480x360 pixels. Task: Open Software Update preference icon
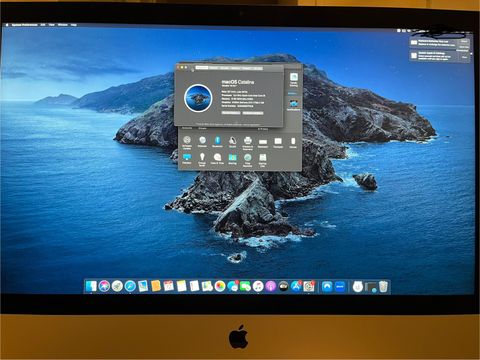pyautogui.click(x=187, y=140)
